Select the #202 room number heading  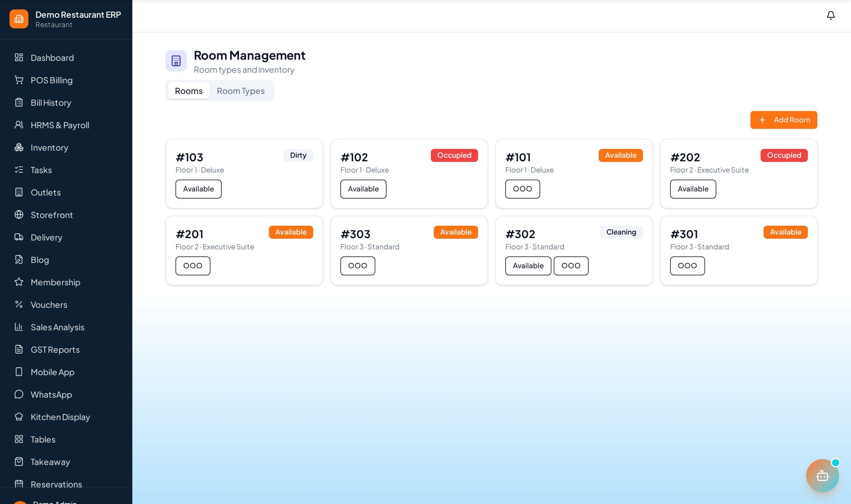(x=685, y=157)
